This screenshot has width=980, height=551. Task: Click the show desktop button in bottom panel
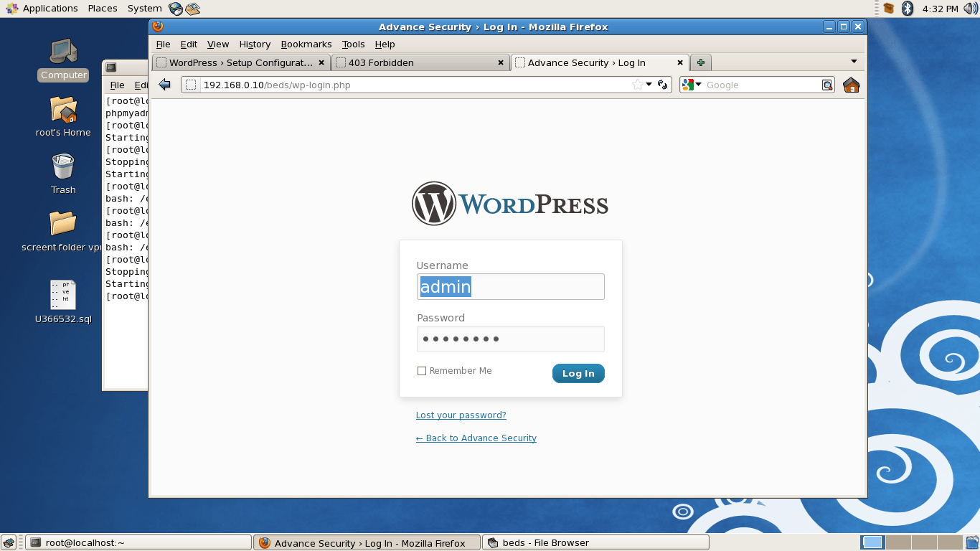(x=8, y=542)
